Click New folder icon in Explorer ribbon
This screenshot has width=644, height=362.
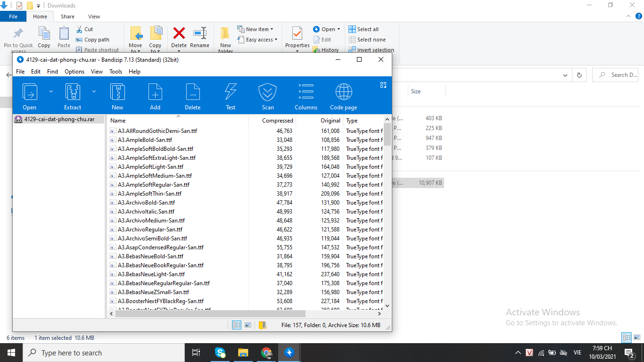click(225, 33)
